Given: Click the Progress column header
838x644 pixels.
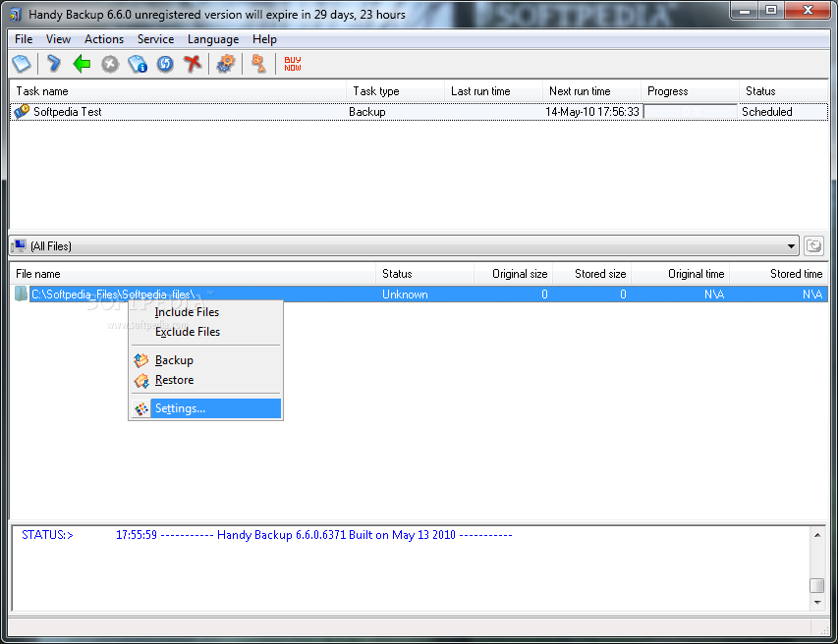Looking at the screenshot, I should [x=690, y=91].
